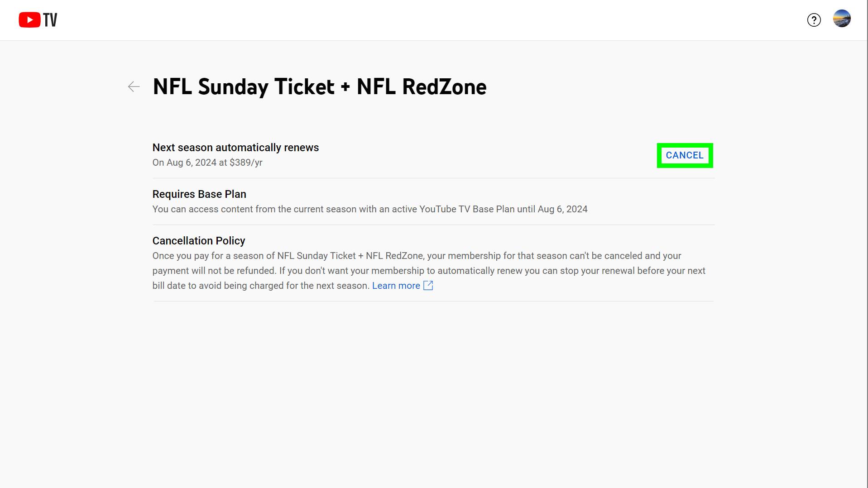
Task: Click the On Aug 6, 2024 renewal date text
Action: pyautogui.click(x=184, y=163)
